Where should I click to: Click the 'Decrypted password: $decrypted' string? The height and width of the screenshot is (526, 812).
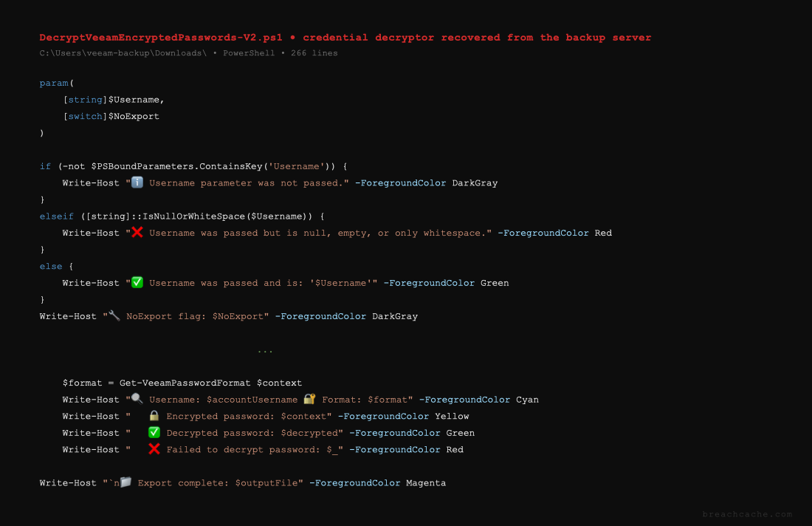(x=252, y=433)
